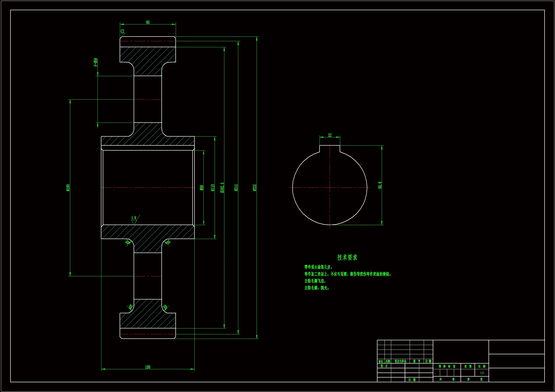This screenshot has width=555, height=392.
Task: Click the 设计 title block cell
Action: click(x=384, y=366)
